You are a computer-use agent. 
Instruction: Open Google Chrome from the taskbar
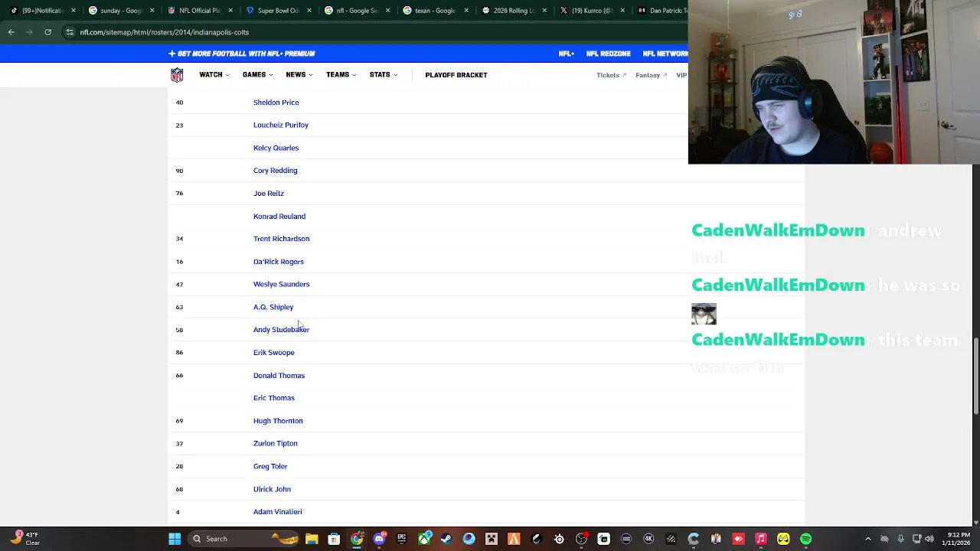[x=356, y=539]
